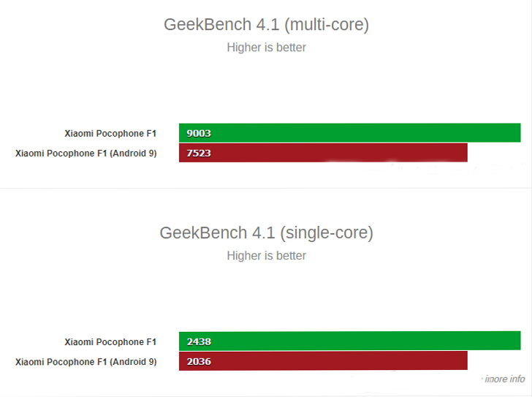
Task: Click the right end of the 2036 red bar
Action: pyautogui.click(x=465, y=360)
